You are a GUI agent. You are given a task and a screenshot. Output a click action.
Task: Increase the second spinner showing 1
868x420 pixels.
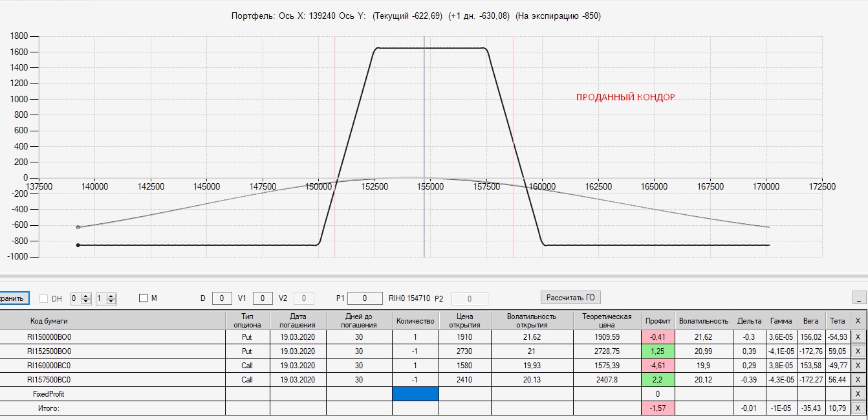[x=111, y=296]
